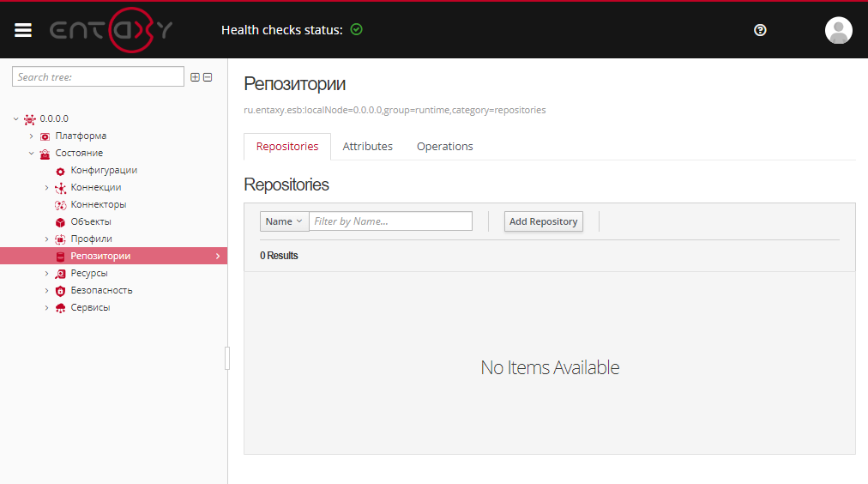Collapse the Состояние tree node
868x484 pixels.
coord(32,153)
